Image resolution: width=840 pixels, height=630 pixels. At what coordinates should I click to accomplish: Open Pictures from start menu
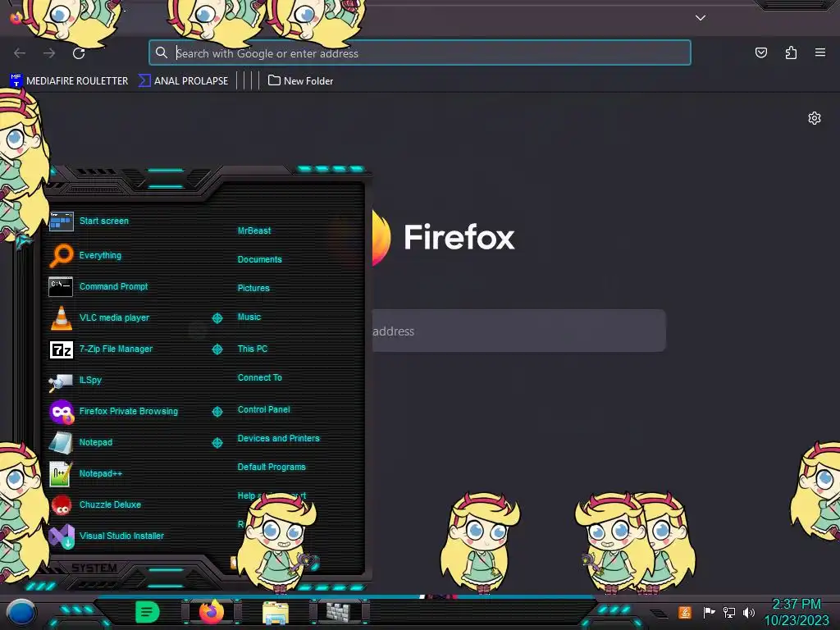tap(253, 288)
